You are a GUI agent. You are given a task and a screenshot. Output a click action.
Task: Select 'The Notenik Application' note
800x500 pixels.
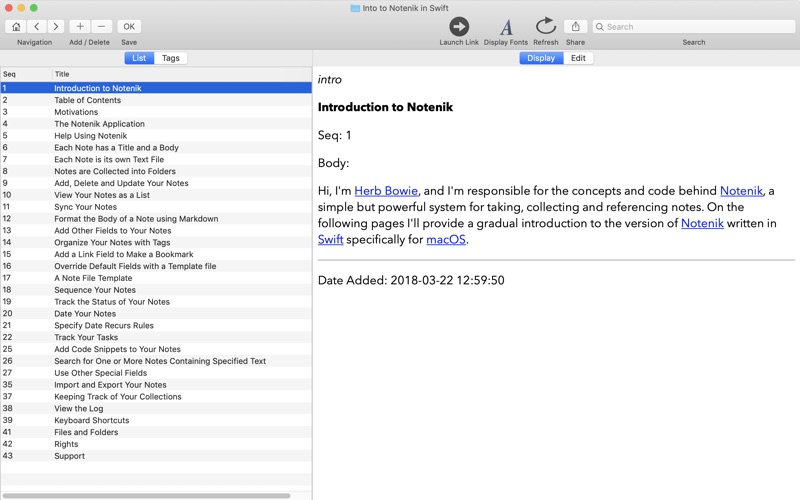(156, 124)
